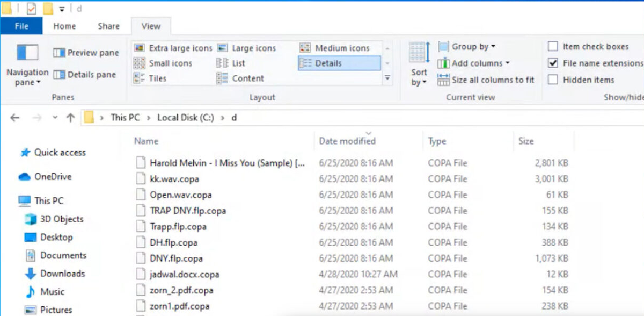Expand chevron after This PC breadcrumb
The height and width of the screenshot is (316, 644).
point(148,118)
